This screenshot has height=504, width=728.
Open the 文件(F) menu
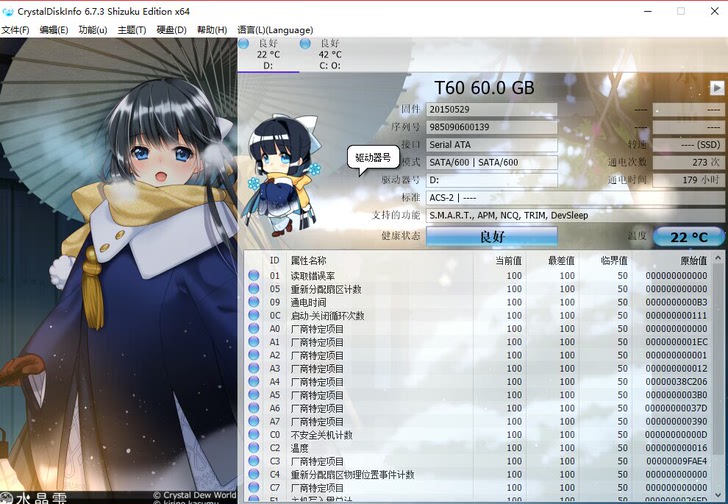pos(15,30)
